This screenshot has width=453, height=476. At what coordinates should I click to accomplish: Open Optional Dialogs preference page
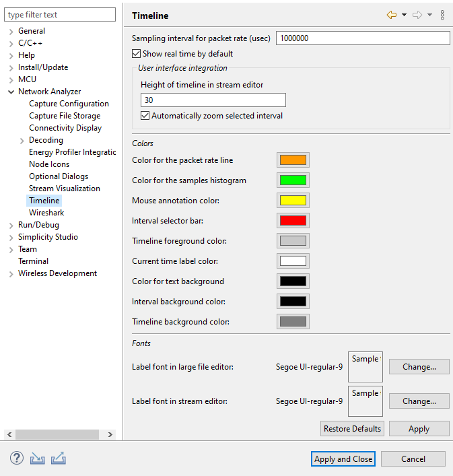pyautogui.click(x=59, y=176)
